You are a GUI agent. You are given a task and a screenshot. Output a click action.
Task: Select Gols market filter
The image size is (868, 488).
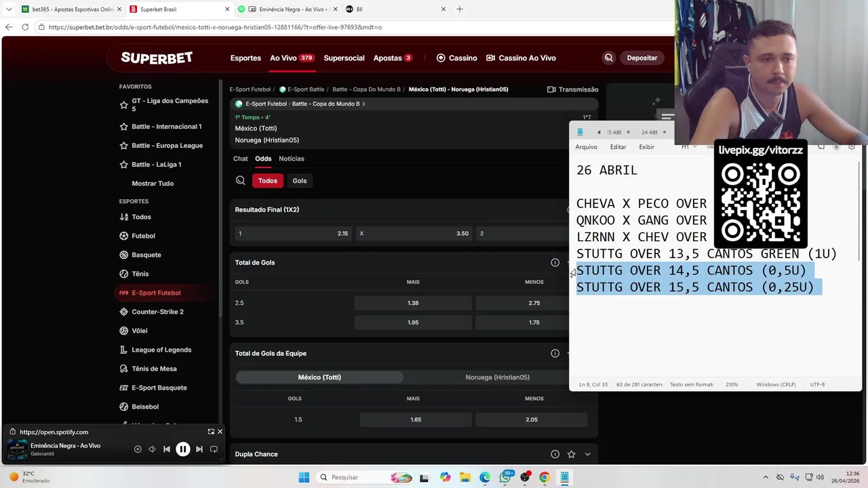point(300,181)
